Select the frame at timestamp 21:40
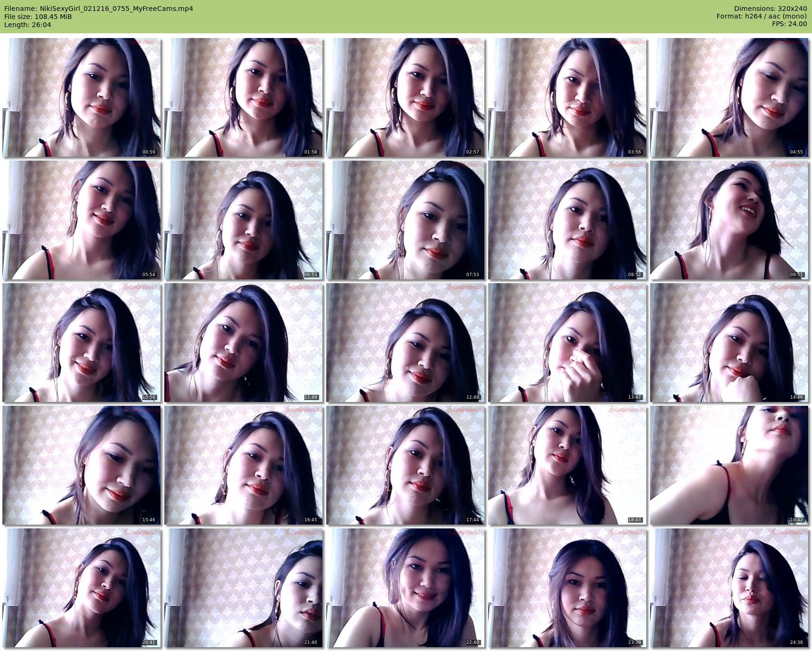812x651 pixels. pos(244,588)
